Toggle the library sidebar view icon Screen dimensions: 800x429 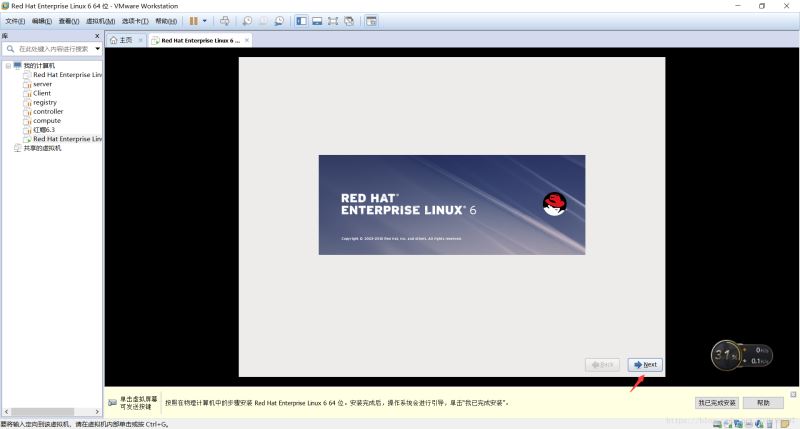coord(301,21)
